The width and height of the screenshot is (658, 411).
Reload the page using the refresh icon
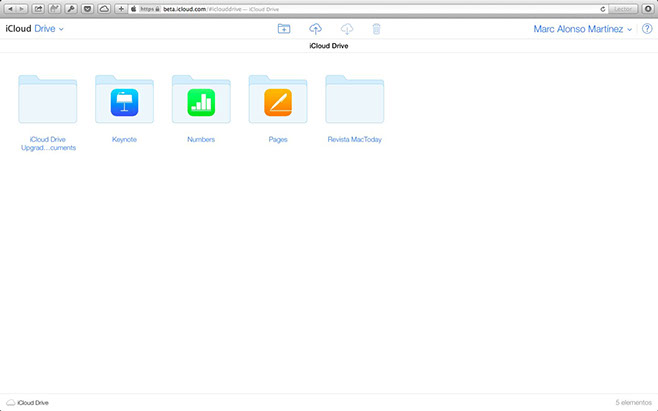603,8
